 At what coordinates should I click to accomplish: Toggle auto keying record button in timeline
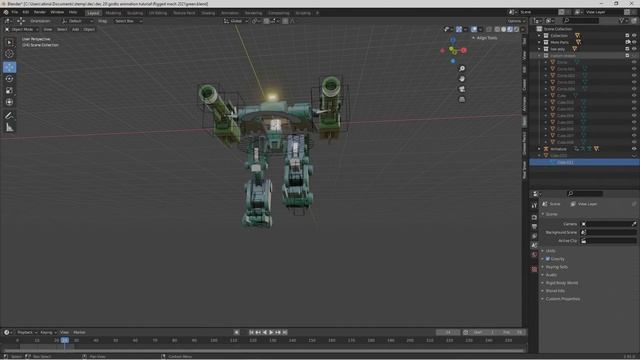pos(237,333)
